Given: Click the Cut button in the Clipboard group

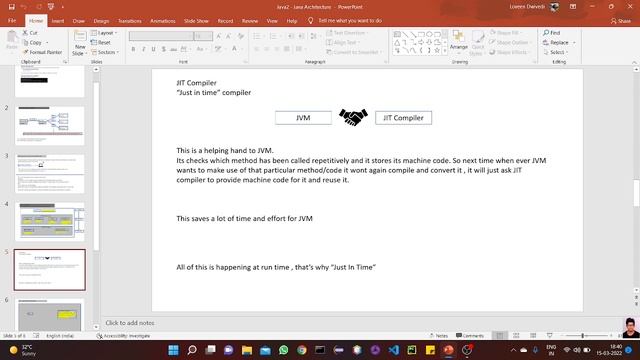Looking at the screenshot, I should click(x=30, y=33).
